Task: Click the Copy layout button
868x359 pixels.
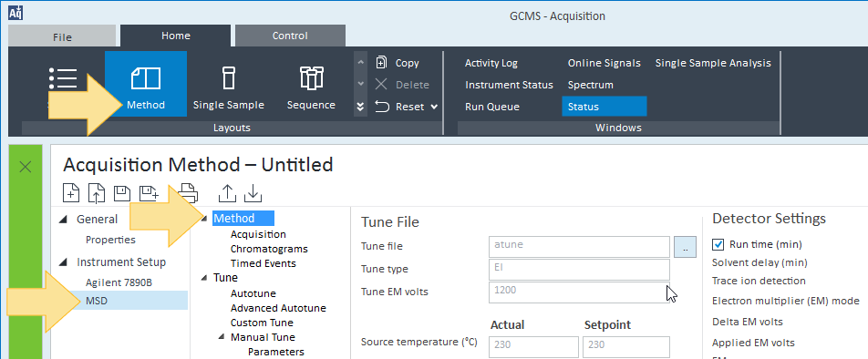Action: point(398,63)
